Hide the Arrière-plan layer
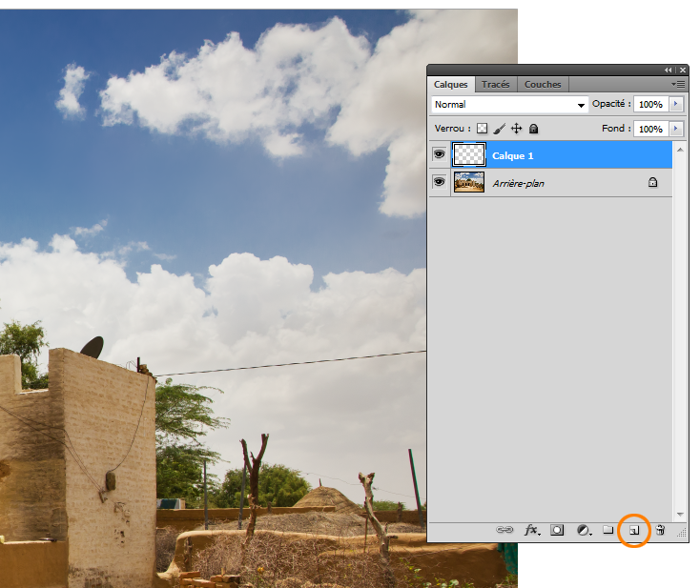700x588 pixels. [439, 182]
